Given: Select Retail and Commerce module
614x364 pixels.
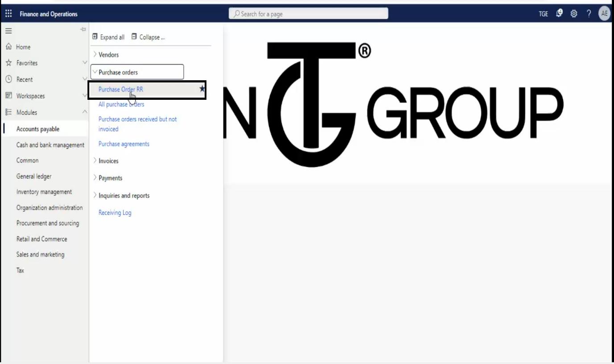Looking at the screenshot, I should pos(42,239).
